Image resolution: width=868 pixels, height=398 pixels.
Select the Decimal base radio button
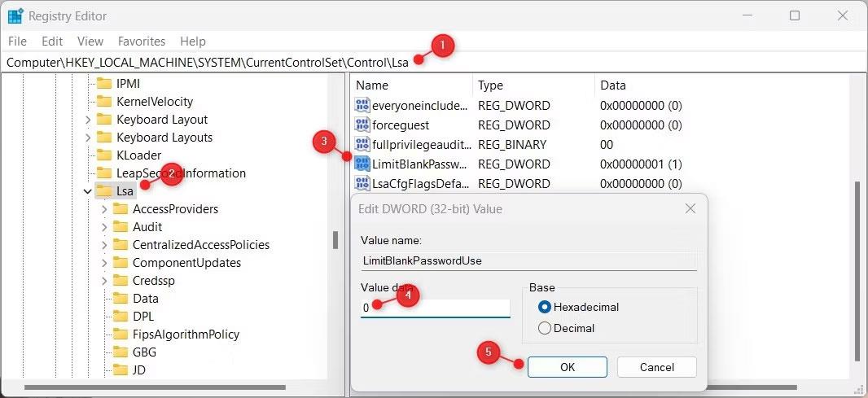pos(545,328)
